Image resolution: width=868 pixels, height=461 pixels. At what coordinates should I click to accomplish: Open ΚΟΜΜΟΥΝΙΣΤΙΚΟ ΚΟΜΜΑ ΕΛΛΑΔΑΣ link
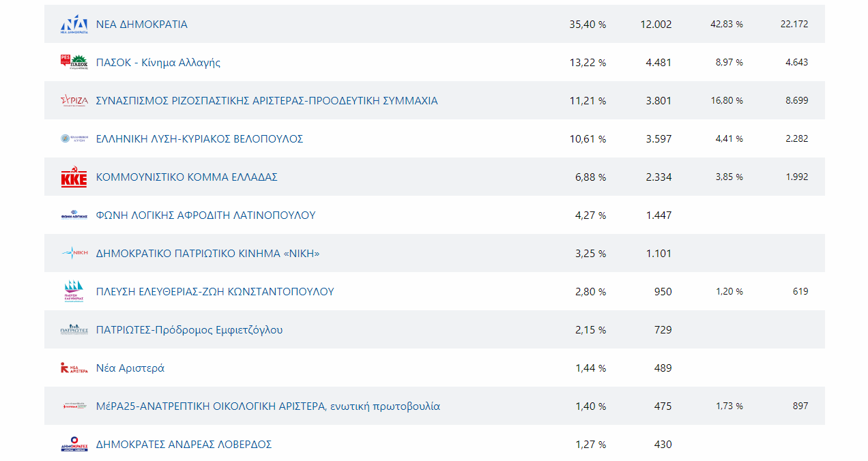pyautogui.click(x=187, y=177)
